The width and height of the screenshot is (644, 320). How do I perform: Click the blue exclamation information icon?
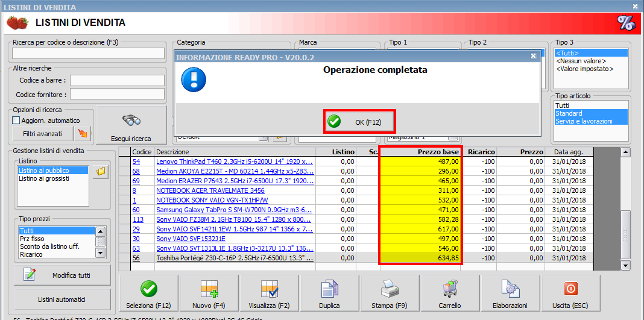tap(194, 79)
